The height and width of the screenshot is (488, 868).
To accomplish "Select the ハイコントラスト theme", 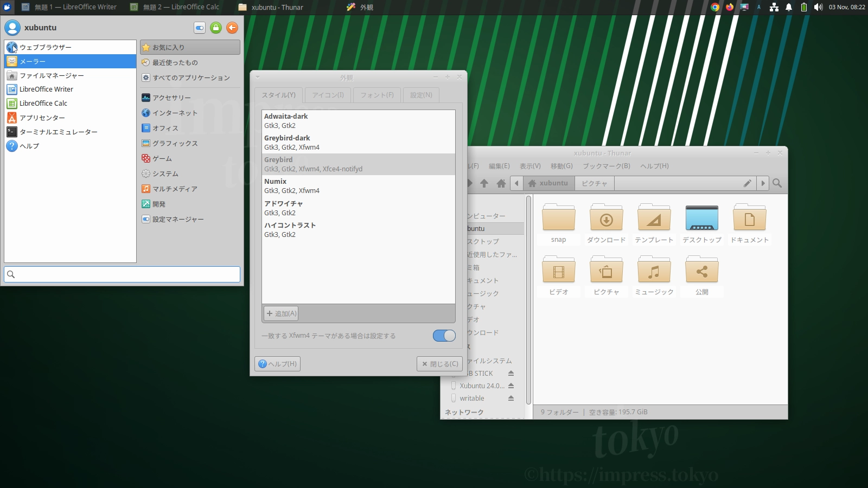I will click(x=359, y=230).
